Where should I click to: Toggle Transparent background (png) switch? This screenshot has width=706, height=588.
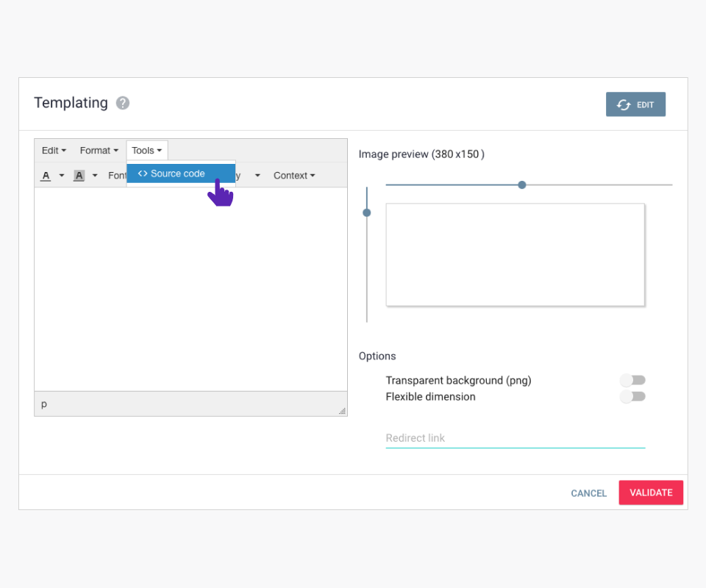click(632, 380)
